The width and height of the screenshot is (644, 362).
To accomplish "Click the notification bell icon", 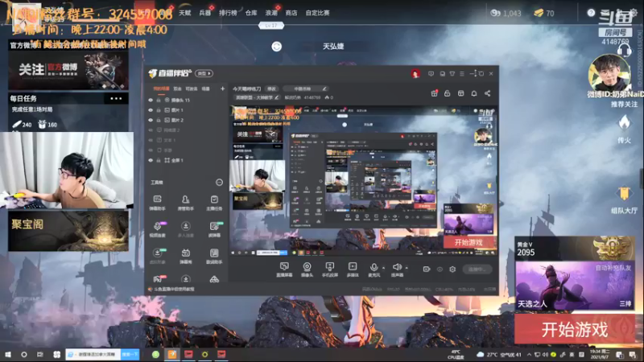I will click(474, 93).
